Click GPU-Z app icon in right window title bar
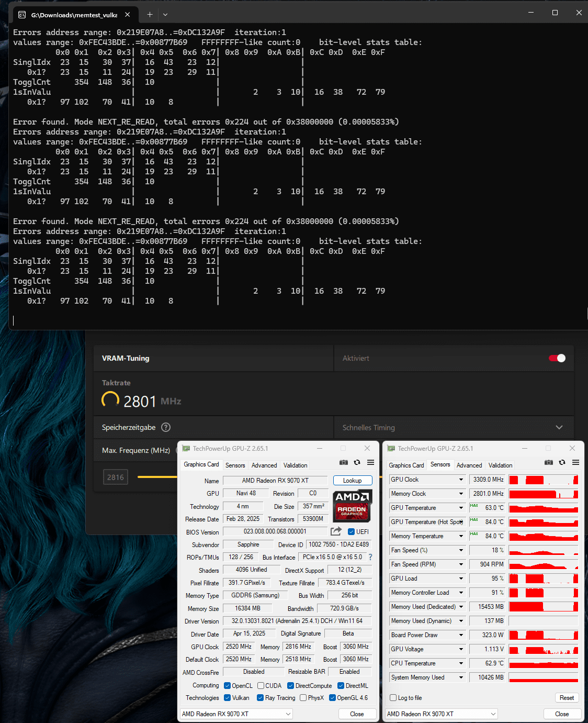Screen dimensions: 588x723 click(x=391, y=449)
